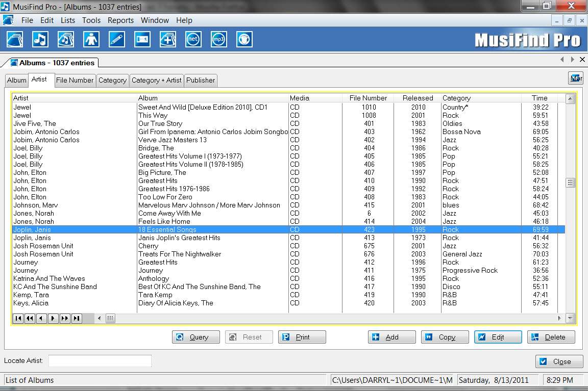Click the add album plus toolbar icon
The width and height of the screenshot is (588, 391).
[167, 39]
